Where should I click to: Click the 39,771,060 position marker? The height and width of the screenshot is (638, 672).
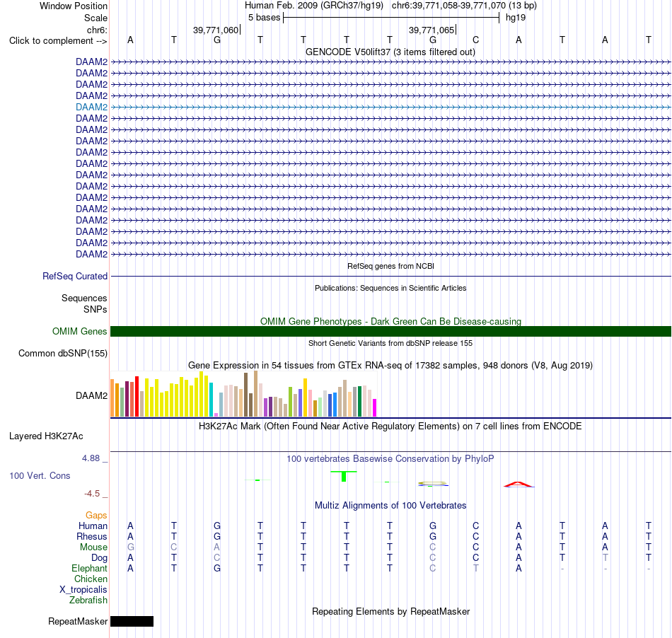pyautogui.click(x=216, y=30)
